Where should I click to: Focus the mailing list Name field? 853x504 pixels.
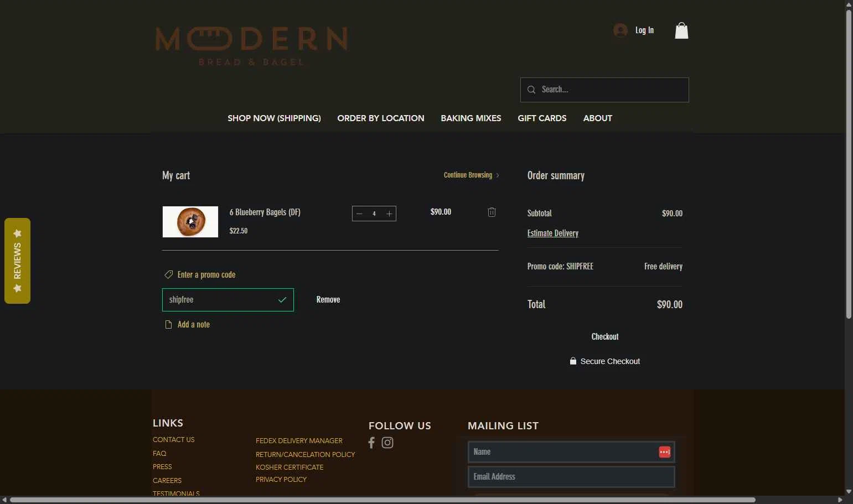[x=571, y=452]
